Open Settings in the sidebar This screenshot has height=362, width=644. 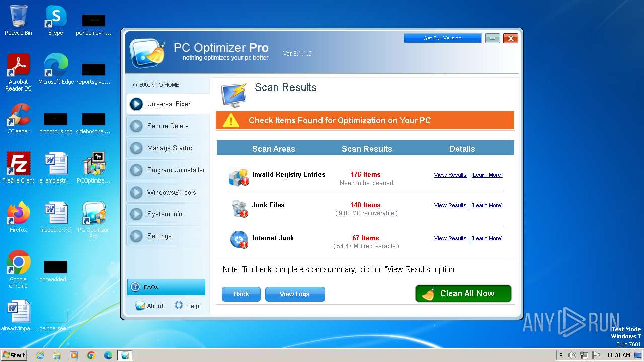tap(168, 236)
